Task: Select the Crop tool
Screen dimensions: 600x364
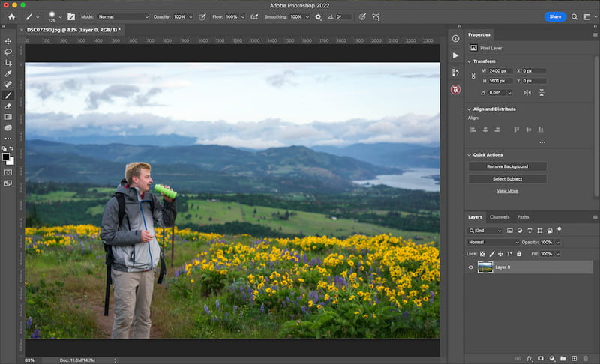Action: pos(8,63)
